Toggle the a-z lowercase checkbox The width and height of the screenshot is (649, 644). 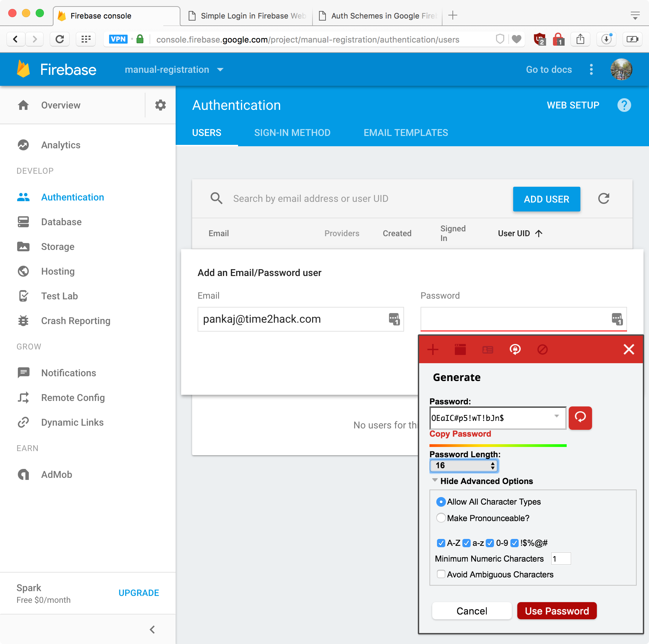466,543
